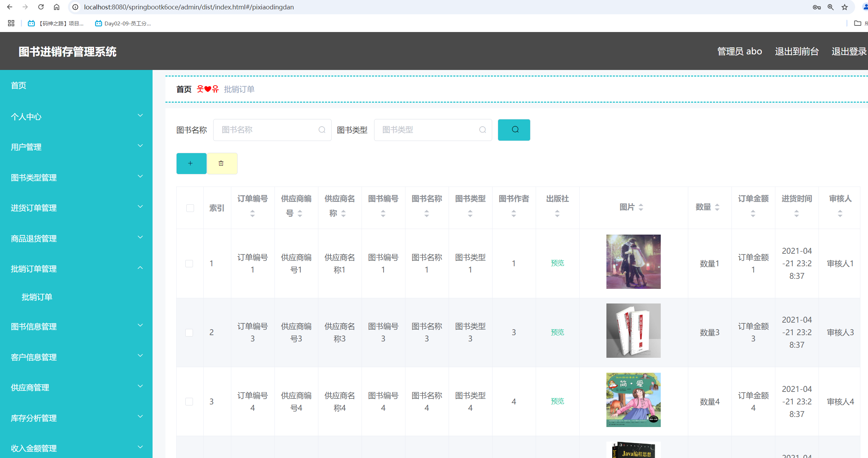868x458 pixels.
Task: Focus the 图书名称 search input
Action: (272, 130)
